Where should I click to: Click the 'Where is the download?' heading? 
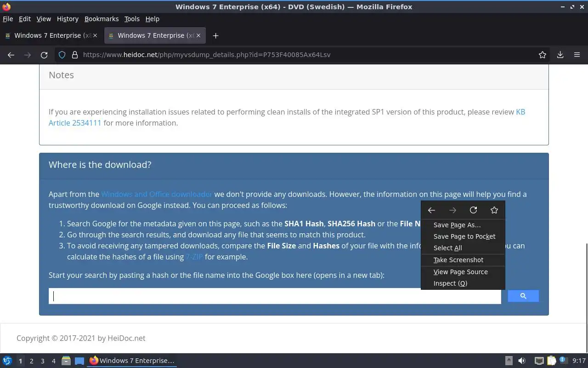(100, 165)
